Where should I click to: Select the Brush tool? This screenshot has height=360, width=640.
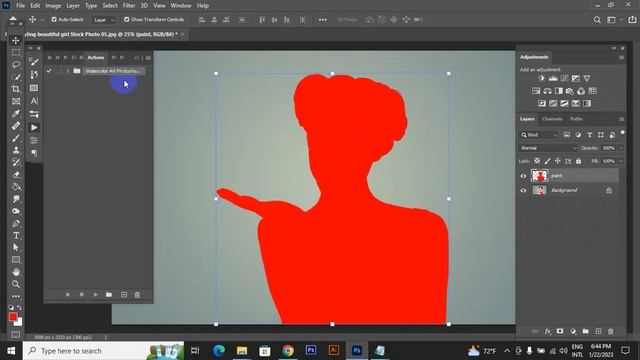16,138
